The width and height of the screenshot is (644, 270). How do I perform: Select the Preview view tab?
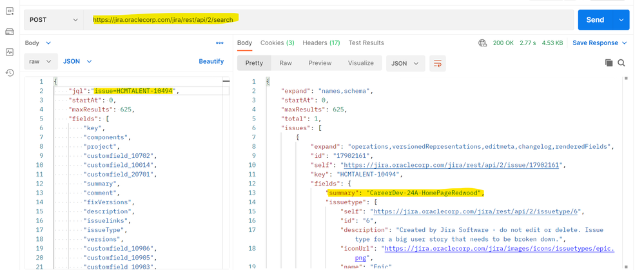[320, 63]
